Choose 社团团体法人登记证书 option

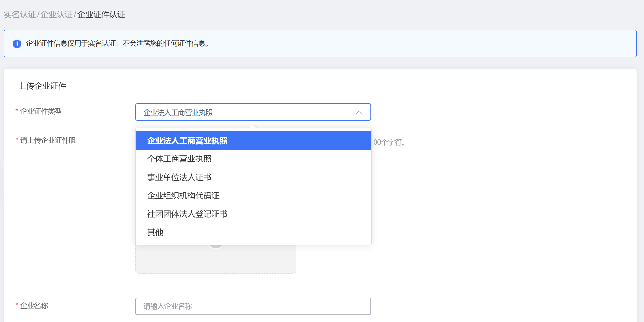[x=187, y=214]
